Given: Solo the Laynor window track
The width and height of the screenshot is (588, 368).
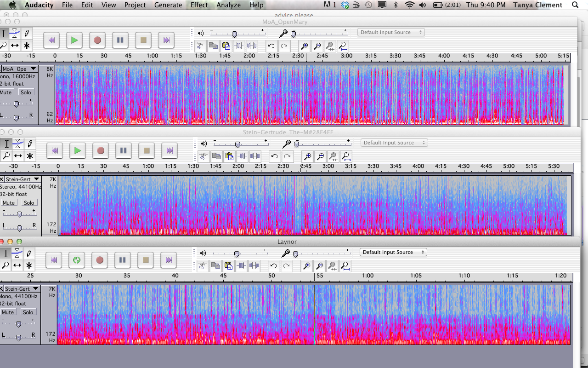Looking at the screenshot, I should tap(28, 312).
